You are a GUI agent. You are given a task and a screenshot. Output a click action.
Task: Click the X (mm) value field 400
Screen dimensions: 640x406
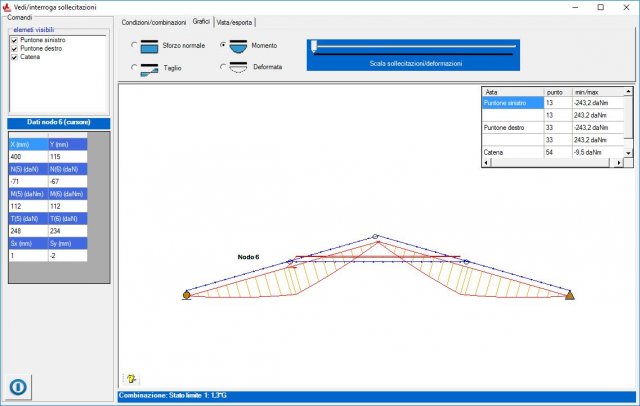(x=26, y=157)
